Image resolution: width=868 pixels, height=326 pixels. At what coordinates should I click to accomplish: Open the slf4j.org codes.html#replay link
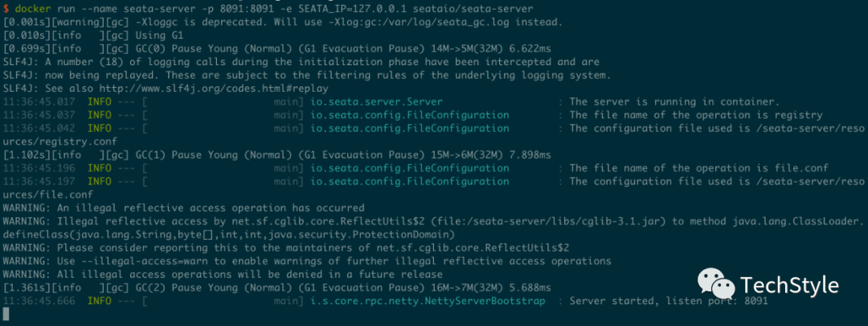coord(215,89)
